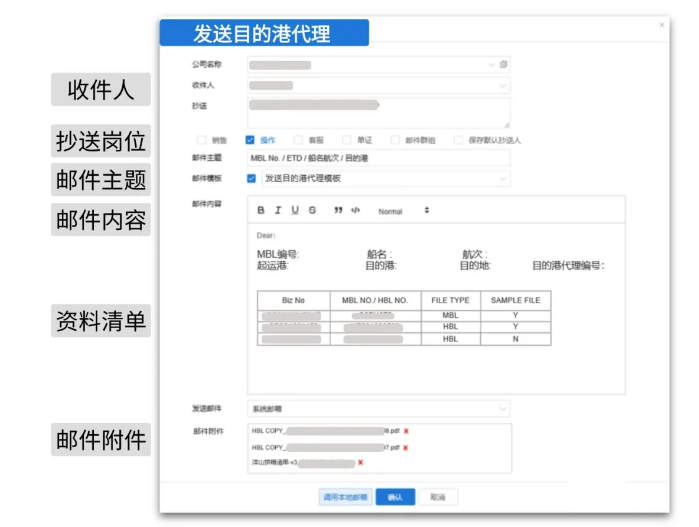This screenshot has width=699, height=527.
Task: Remove the first HBL COPY attachment
Action: click(406, 431)
